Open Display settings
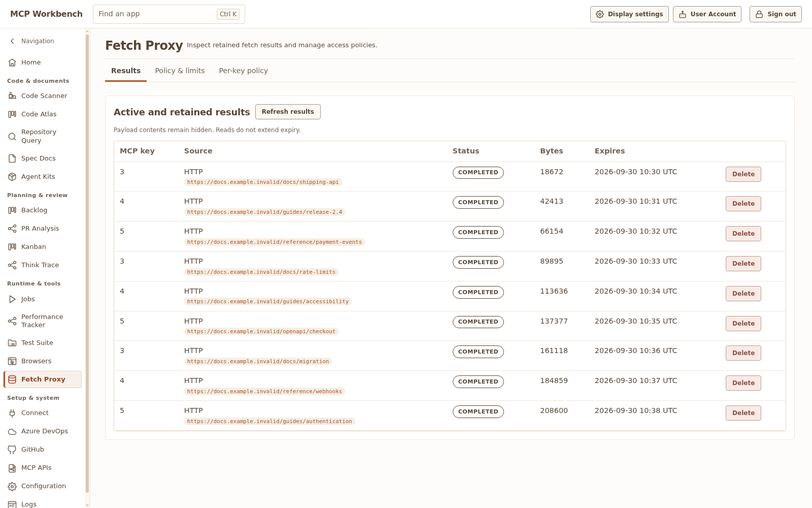Image resolution: width=812 pixels, height=508 pixels. [x=629, y=14]
